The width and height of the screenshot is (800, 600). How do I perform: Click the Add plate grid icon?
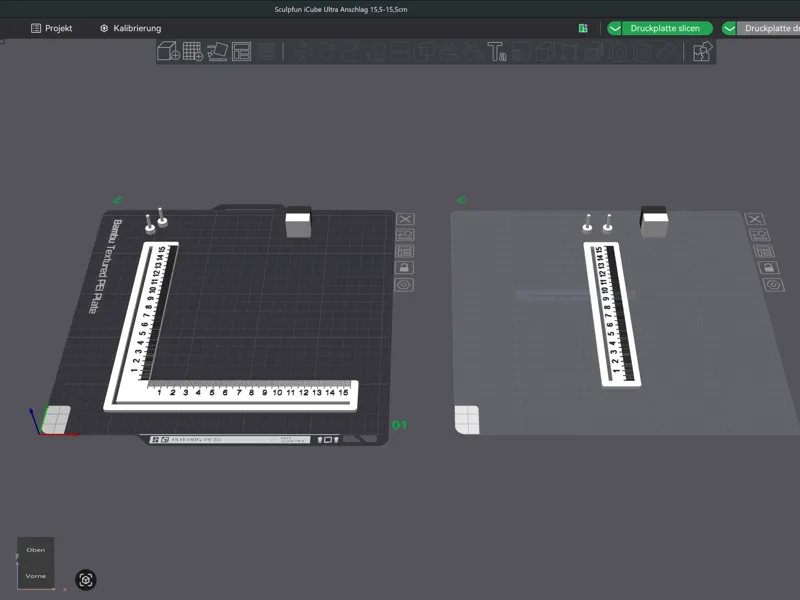(x=193, y=51)
